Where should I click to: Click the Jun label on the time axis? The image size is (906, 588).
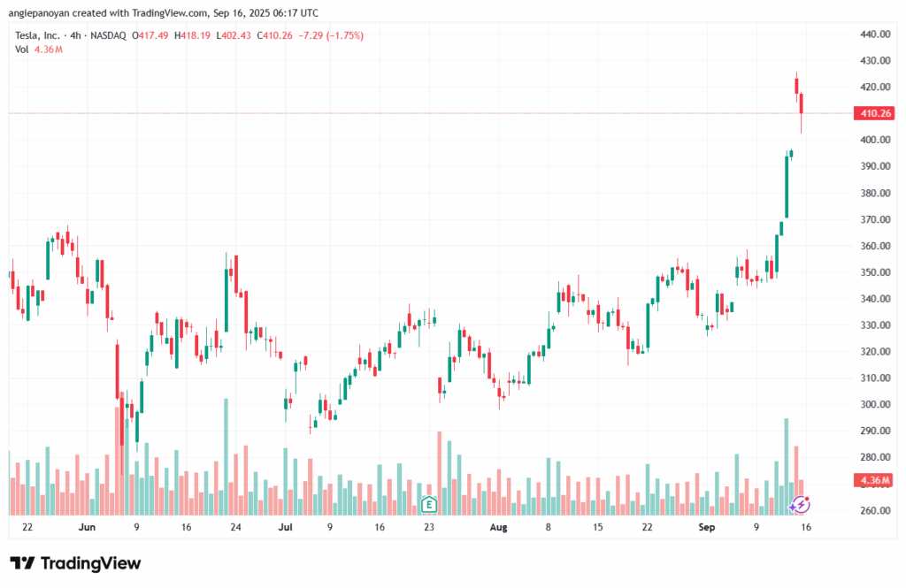[x=86, y=527]
